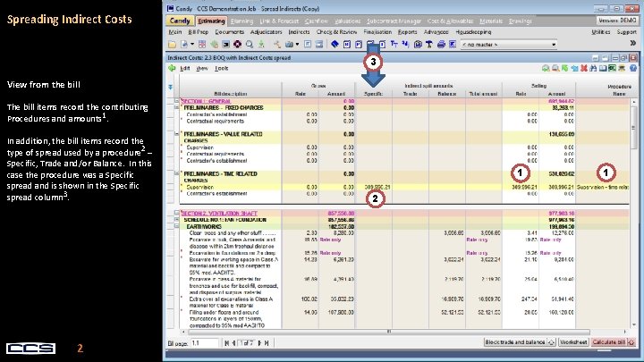Collapse PRELIMINARIES - TIME RELATED CHARGES node
The image size is (644, 362).
[x=176, y=173]
